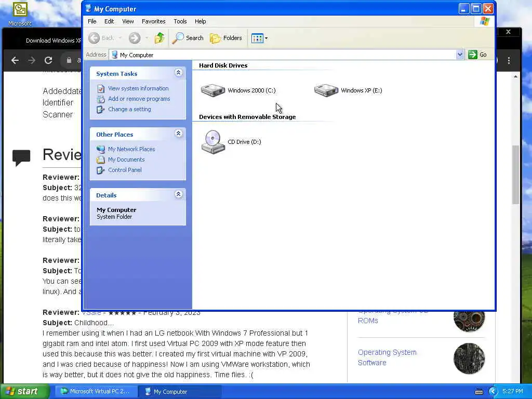Click the Start button

[24, 392]
